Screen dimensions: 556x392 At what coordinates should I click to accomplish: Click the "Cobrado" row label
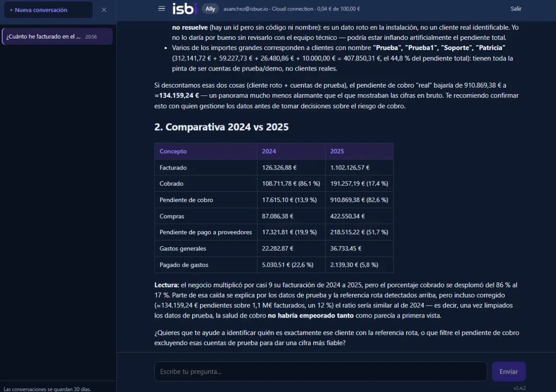tap(171, 184)
